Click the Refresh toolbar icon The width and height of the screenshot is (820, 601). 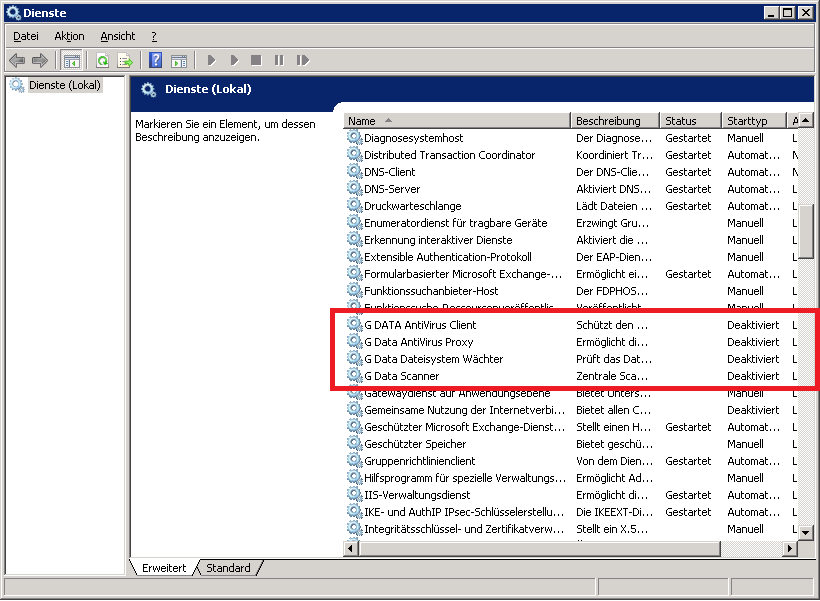pyautogui.click(x=102, y=61)
